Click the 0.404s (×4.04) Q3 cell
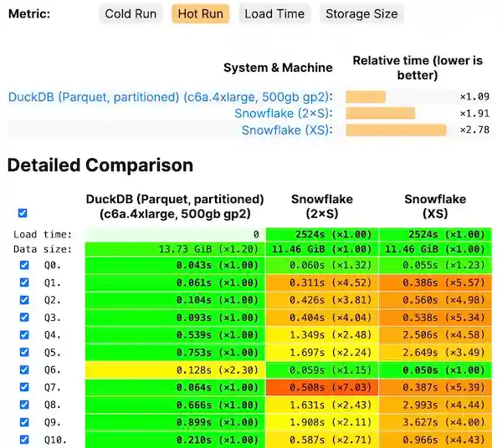 coord(322,318)
